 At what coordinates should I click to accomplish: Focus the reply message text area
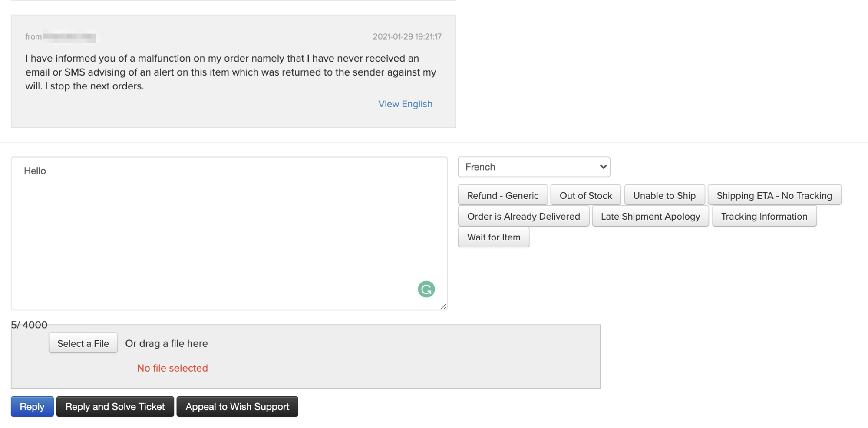pyautogui.click(x=217, y=234)
